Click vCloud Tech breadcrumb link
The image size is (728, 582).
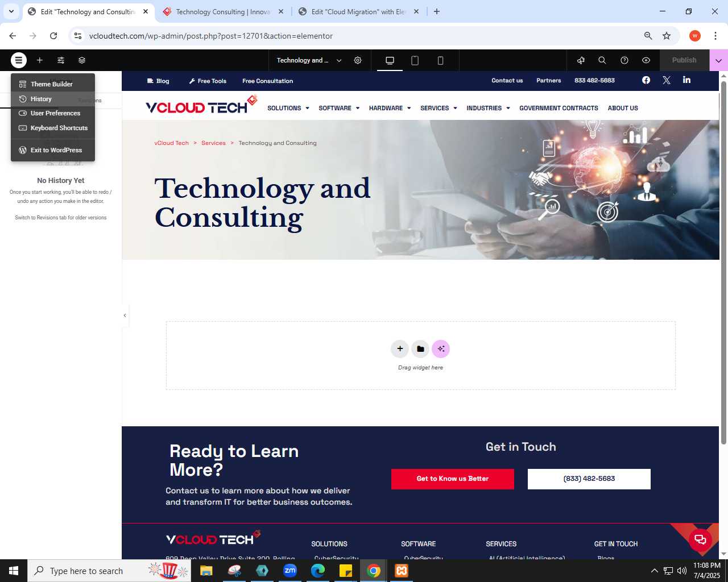point(172,143)
